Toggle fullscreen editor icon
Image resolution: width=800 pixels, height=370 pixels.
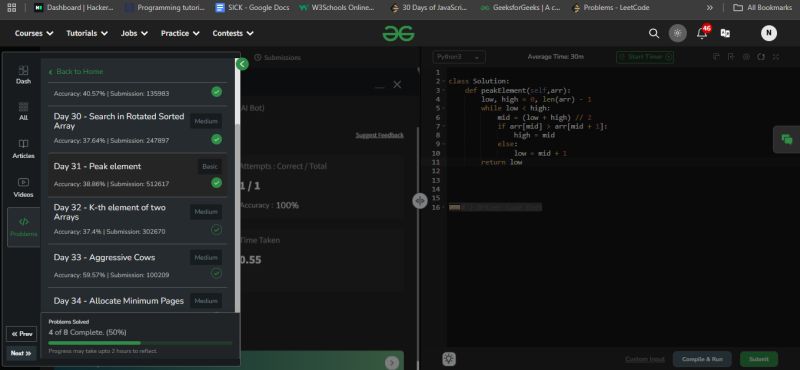[776, 57]
